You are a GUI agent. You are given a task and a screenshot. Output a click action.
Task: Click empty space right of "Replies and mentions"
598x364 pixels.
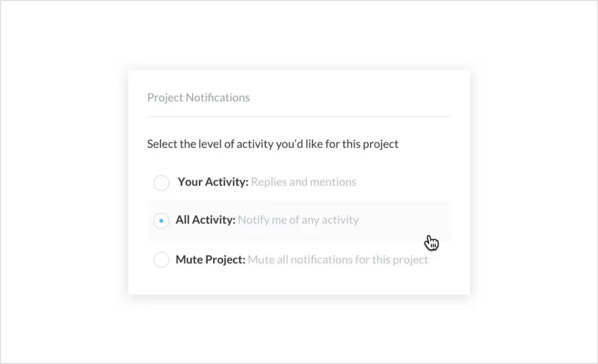pos(403,182)
